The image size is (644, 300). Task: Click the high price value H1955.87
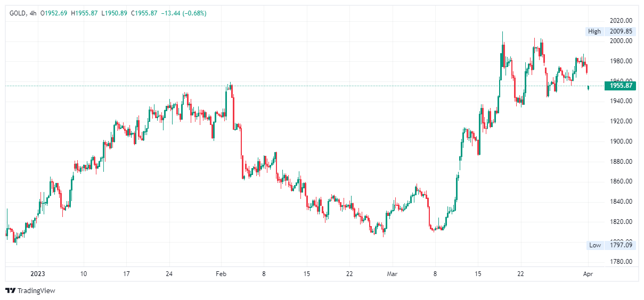coord(84,13)
